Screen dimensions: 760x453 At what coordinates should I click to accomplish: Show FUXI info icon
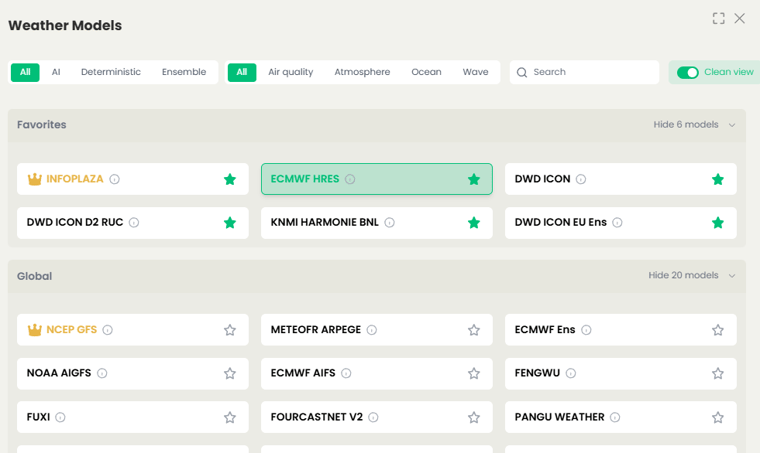(x=61, y=417)
